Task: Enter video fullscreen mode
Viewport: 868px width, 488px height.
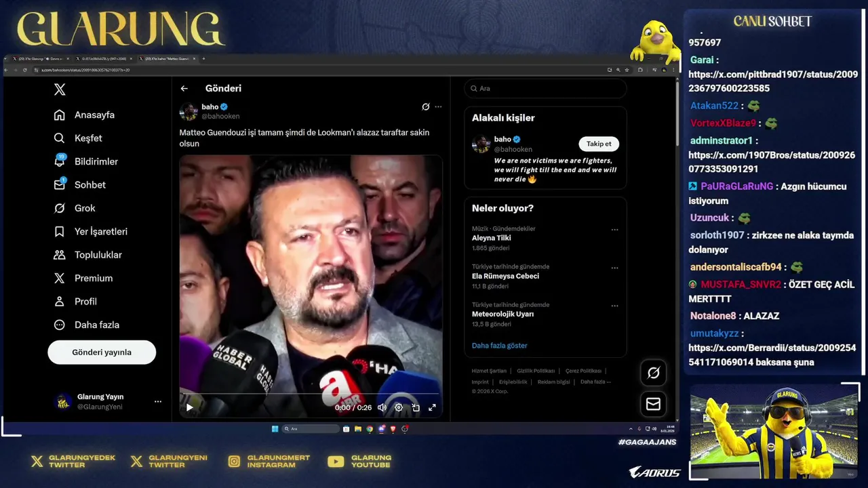Action: 432,407
